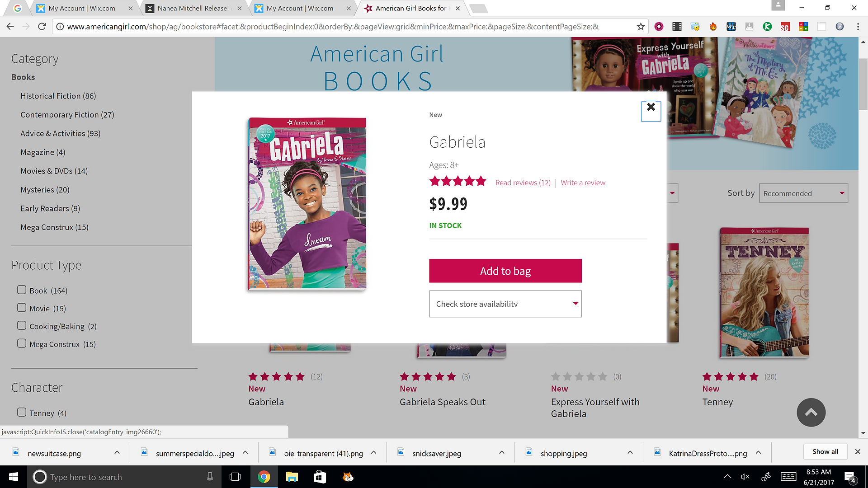Check the Cooking/Baking (2) checkbox
Screen dimensions: 868x488
point(22,325)
